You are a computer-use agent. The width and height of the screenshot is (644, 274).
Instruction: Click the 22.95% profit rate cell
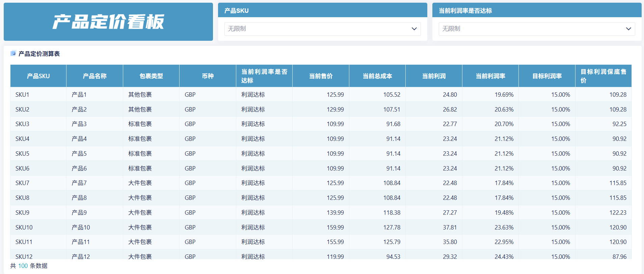(490, 242)
